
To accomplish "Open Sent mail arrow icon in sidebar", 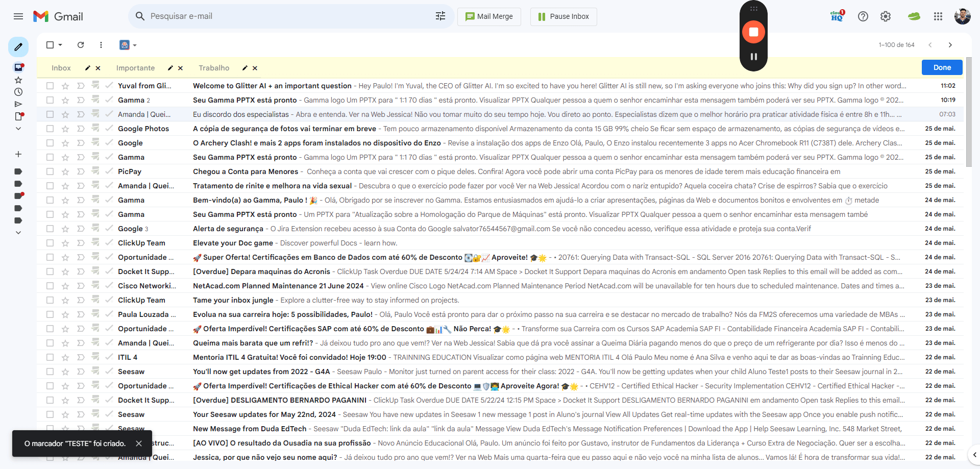I will (18, 104).
